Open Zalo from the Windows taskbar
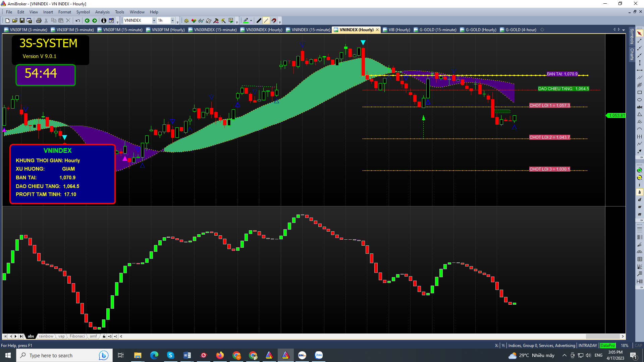Viewport: 644px width, 362px height. click(x=319, y=355)
